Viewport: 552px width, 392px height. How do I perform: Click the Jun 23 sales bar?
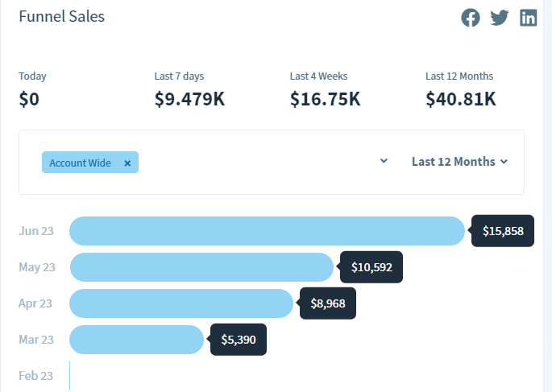tap(267, 231)
